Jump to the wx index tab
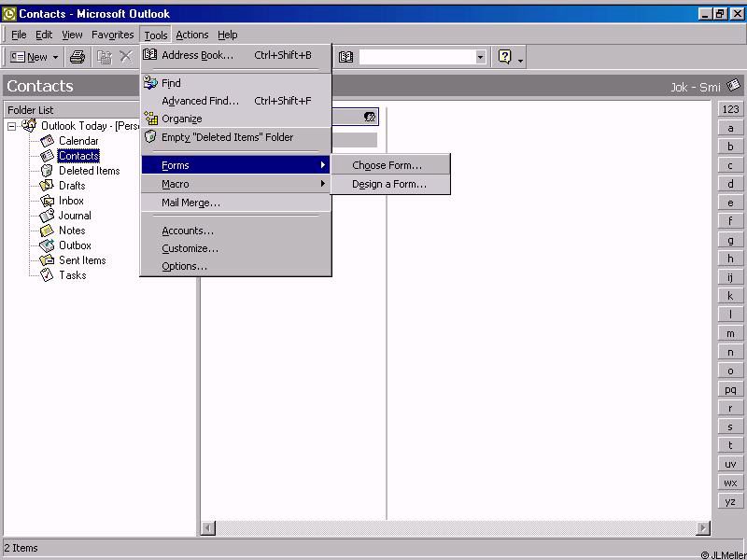 [730, 483]
